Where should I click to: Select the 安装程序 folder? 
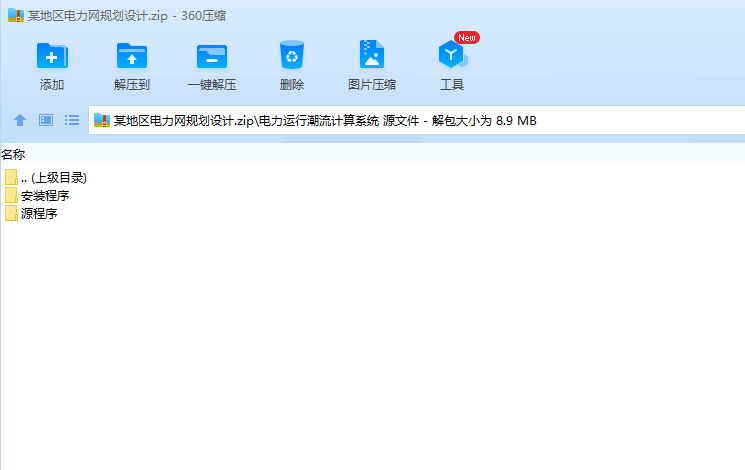pyautogui.click(x=37, y=195)
